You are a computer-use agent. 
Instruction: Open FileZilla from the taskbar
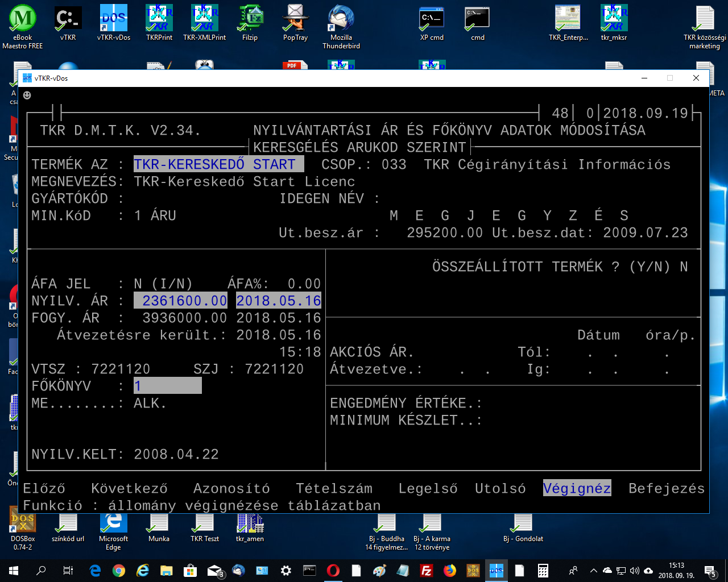click(426, 571)
